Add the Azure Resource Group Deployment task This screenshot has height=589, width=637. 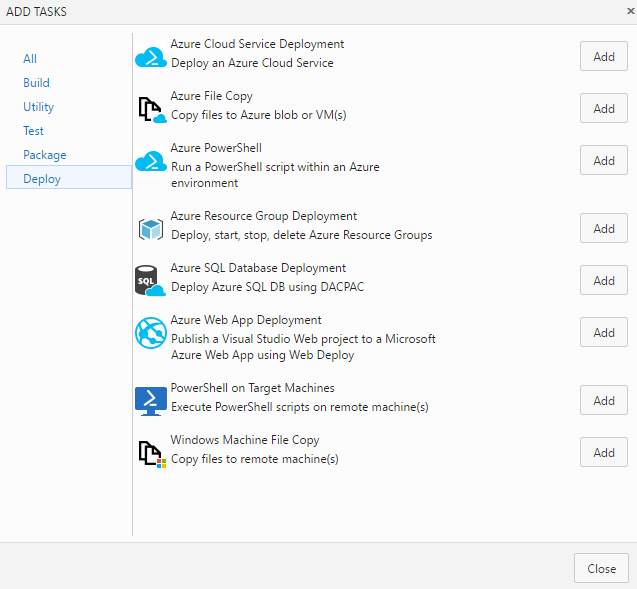tap(604, 228)
